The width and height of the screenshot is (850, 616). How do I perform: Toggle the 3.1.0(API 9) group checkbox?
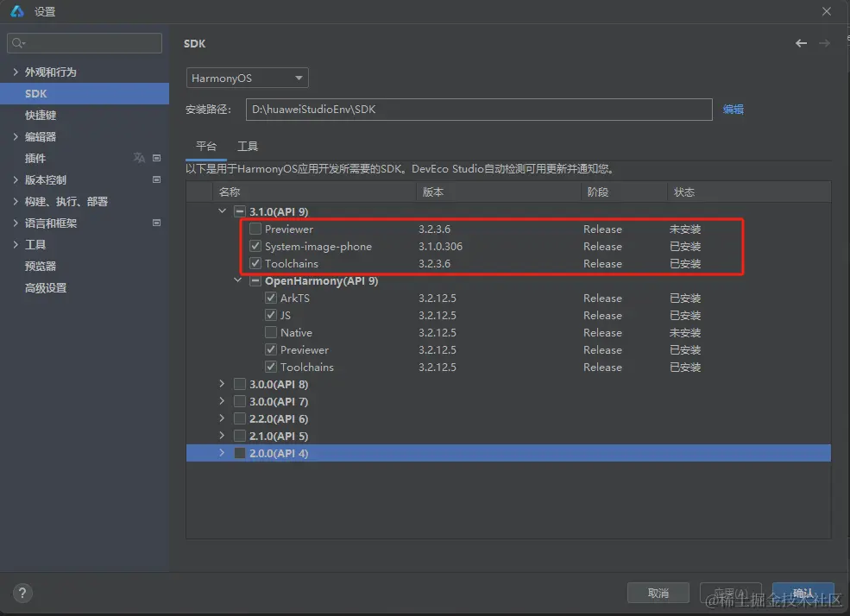[x=240, y=211]
